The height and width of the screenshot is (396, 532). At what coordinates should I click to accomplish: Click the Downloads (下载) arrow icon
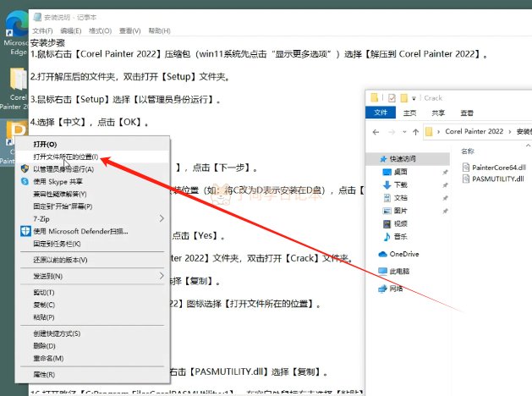[x=387, y=185]
